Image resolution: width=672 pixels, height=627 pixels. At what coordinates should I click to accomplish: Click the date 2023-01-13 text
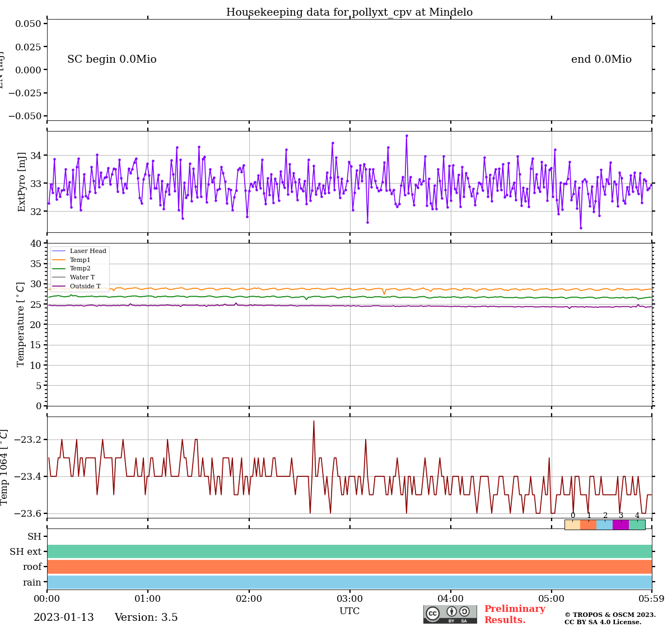(64, 617)
